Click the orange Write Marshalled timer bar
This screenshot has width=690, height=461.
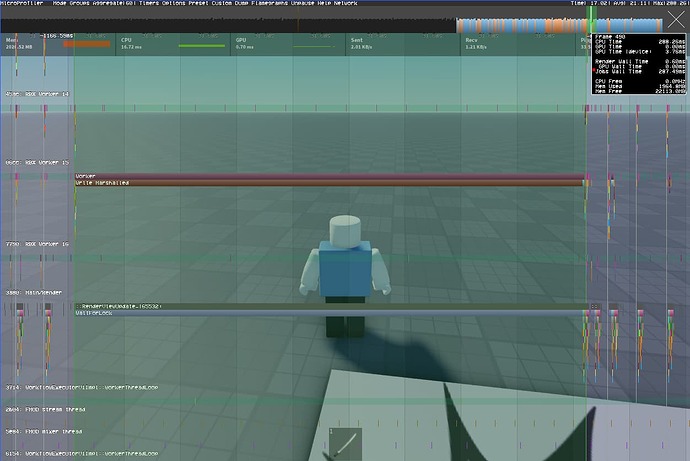coord(329,183)
